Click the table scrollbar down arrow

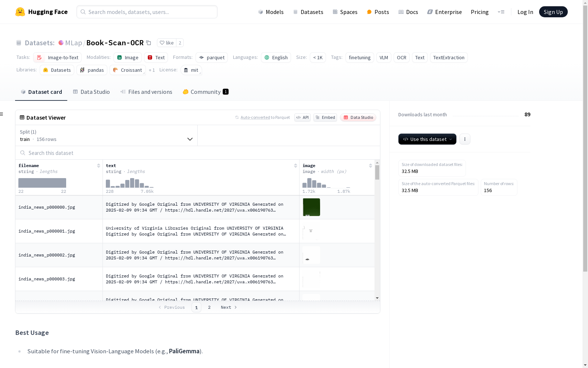[x=377, y=298]
